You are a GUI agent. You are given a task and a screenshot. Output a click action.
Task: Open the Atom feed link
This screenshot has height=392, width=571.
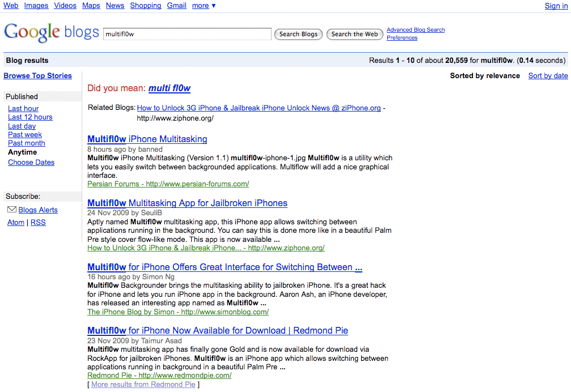pos(16,222)
